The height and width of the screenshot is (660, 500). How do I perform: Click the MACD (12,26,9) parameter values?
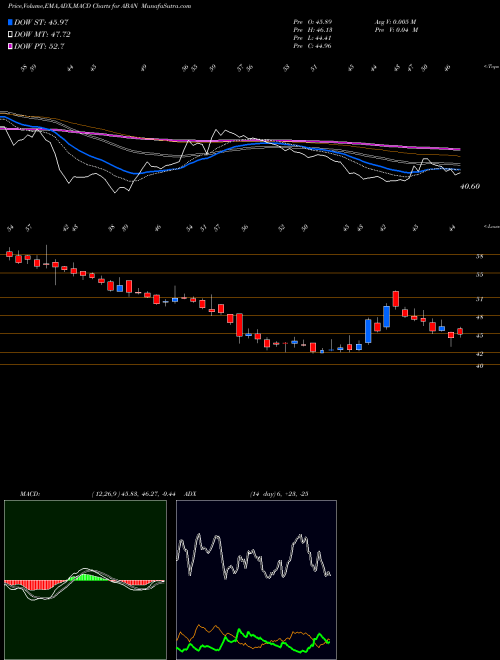(x=136, y=494)
